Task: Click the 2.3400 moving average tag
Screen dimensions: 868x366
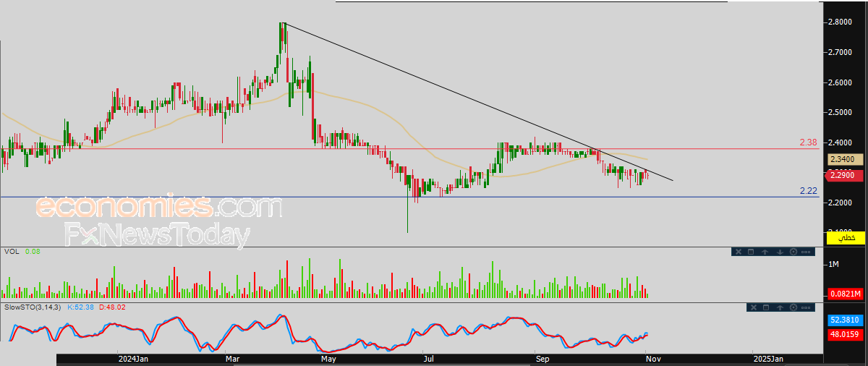Action: [x=845, y=159]
